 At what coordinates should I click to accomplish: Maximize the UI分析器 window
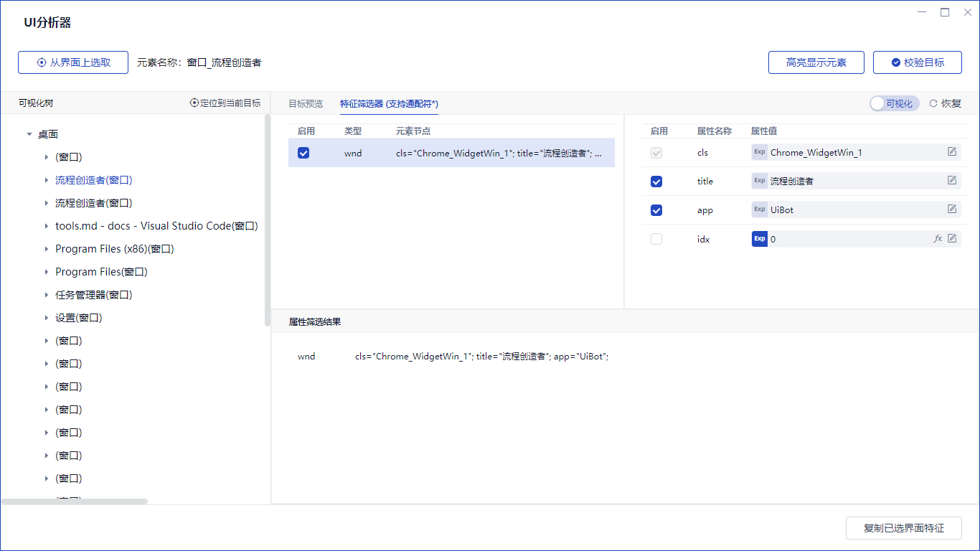click(945, 12)
